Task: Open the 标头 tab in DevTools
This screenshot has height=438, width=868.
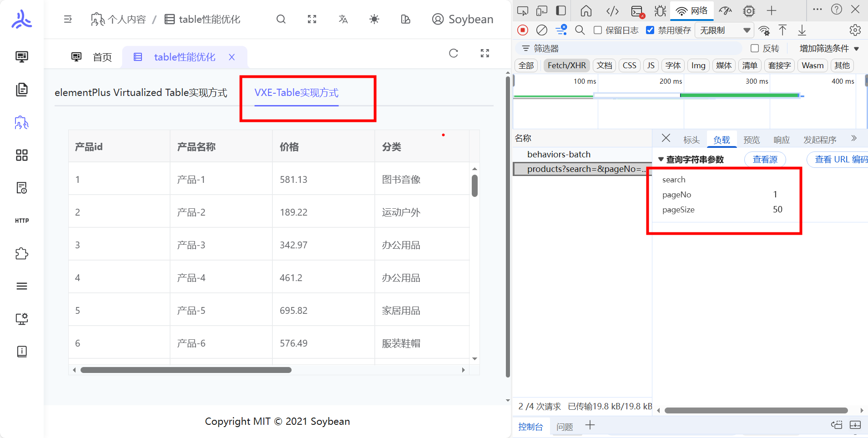Action: [691, 140]
